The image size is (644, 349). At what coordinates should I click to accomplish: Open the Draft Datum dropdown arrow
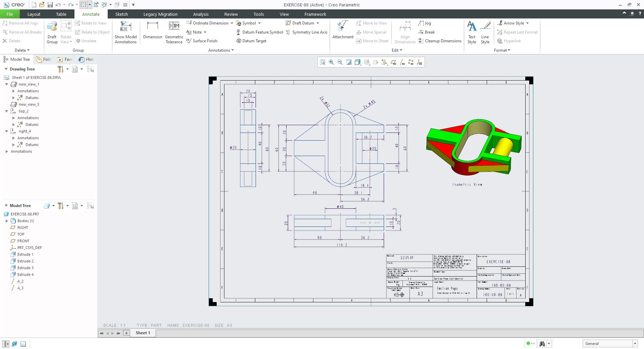tap(318, 23)
